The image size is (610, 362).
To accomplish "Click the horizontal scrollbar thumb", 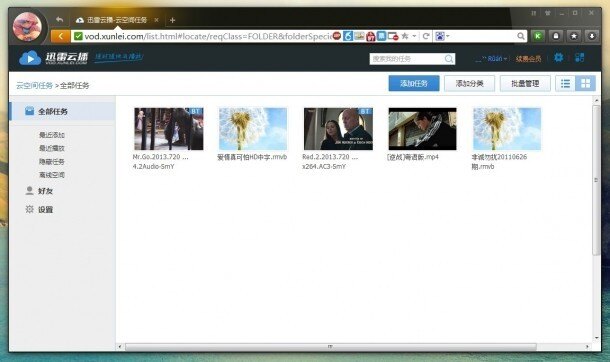I will coord(331,346).
